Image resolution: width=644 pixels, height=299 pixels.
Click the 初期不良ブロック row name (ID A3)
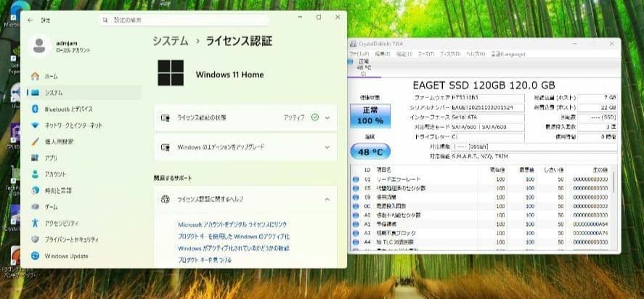[396, 233]
